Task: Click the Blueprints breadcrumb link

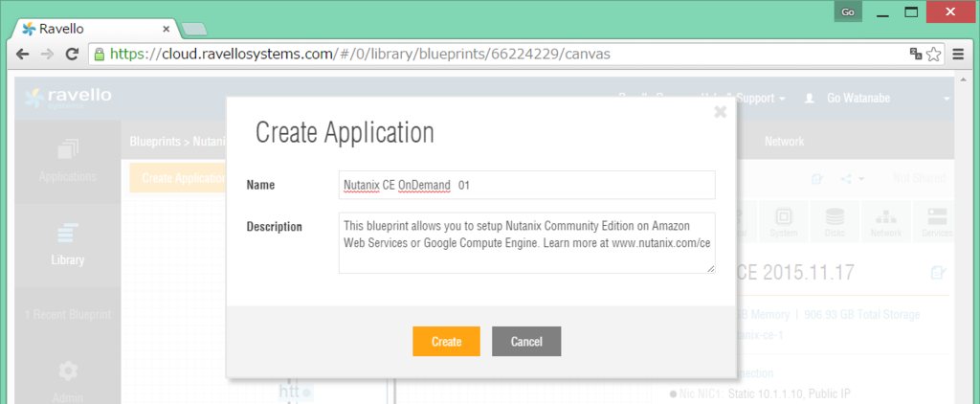Action: coord(154,142)
